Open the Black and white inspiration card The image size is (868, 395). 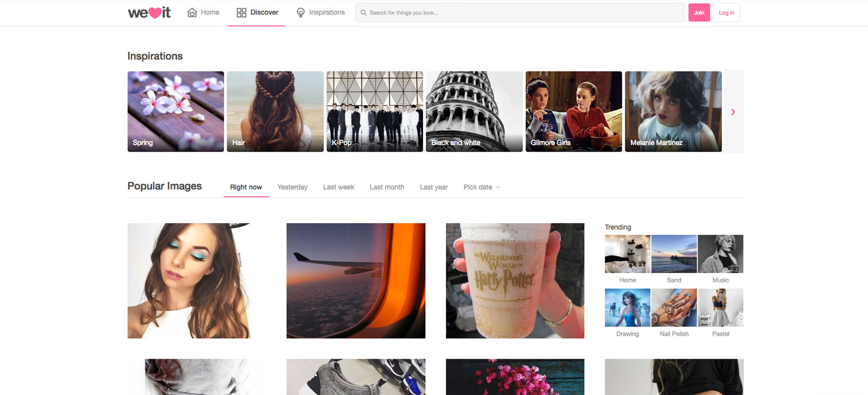pos(474,112)
